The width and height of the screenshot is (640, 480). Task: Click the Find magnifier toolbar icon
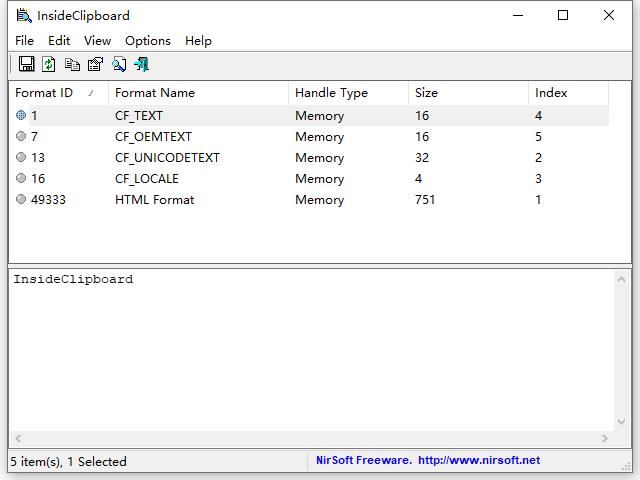(119, 64)
